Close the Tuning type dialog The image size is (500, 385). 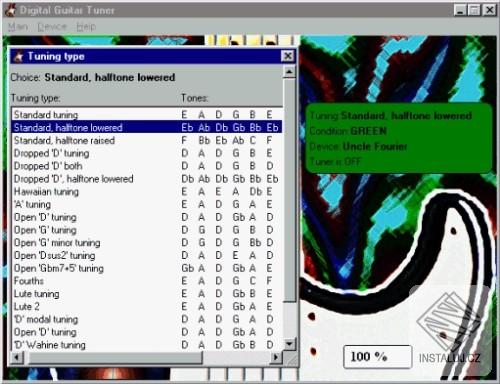[x=287, y=56]
